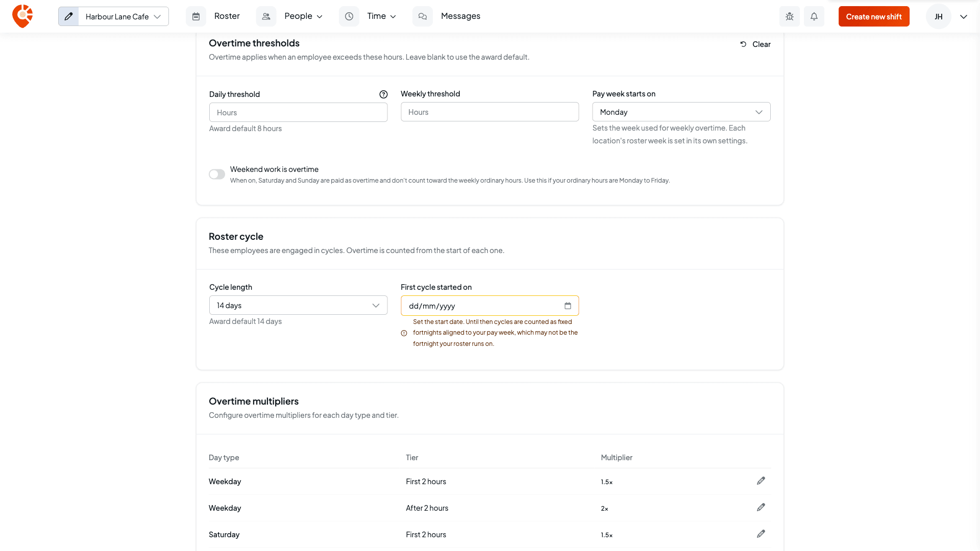The height and width of the screenshot is (551, 980).
Task: Toggle Weekend work is overtime
Action: point(217,174)
